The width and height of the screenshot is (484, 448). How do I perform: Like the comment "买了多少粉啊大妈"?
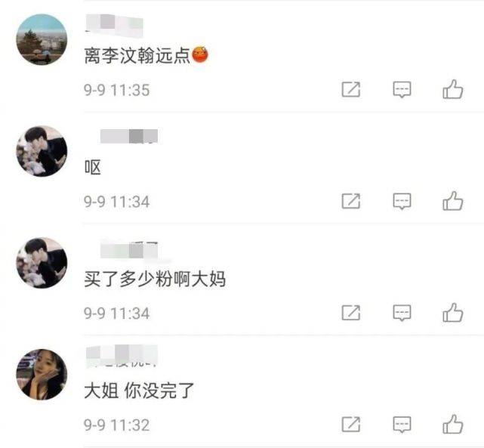pyautogui.click(x=453, y=313)
